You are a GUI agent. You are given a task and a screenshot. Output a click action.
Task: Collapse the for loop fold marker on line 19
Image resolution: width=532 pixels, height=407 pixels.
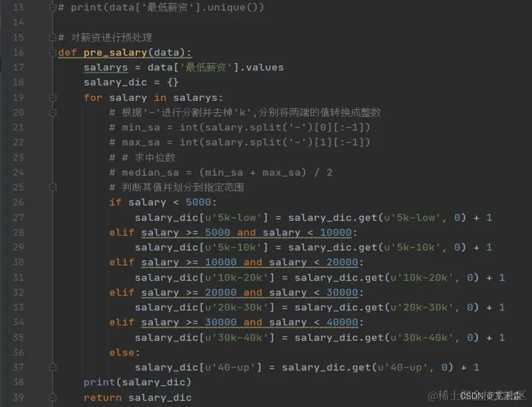coord(53,98)
